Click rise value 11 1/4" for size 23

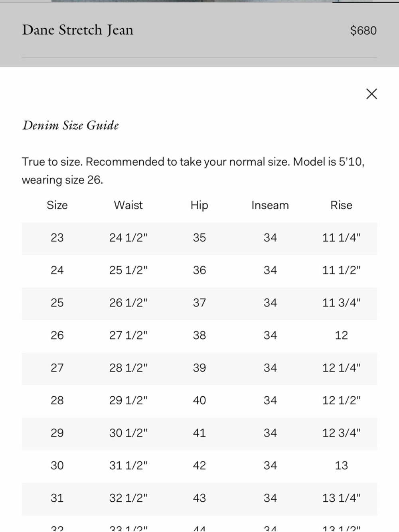coord(341,238)
